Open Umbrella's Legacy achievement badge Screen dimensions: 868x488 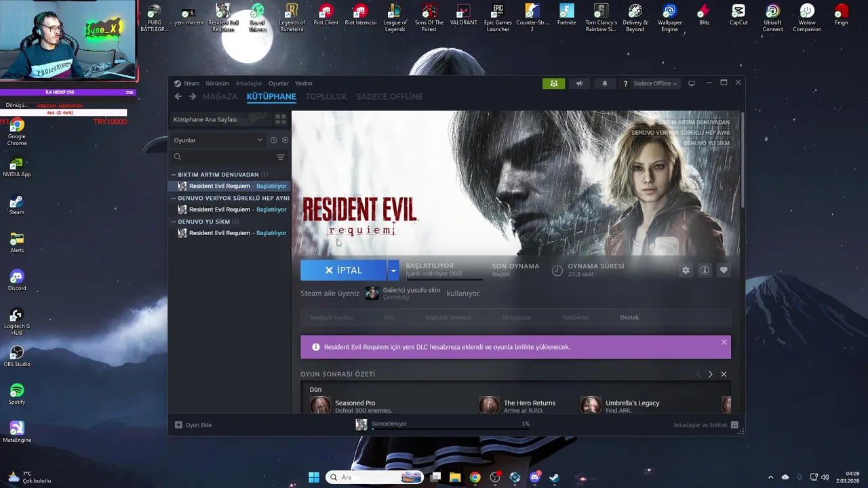pos(591,405)
